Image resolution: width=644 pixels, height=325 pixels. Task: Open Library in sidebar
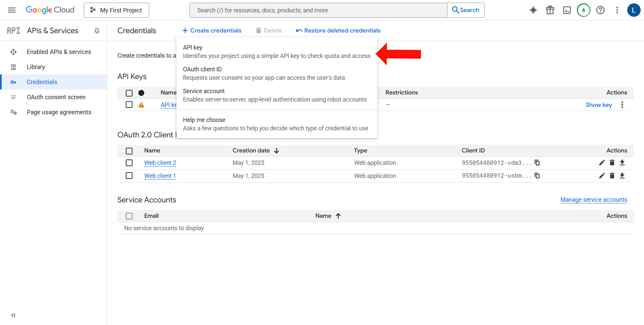[x=54, y=67]
